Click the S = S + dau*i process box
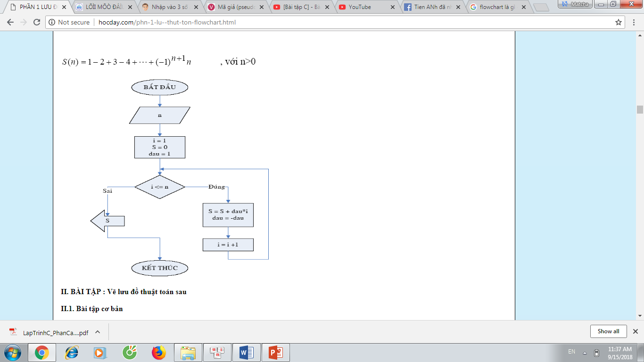This screenshot has width=644, height=362. [228, 215]
